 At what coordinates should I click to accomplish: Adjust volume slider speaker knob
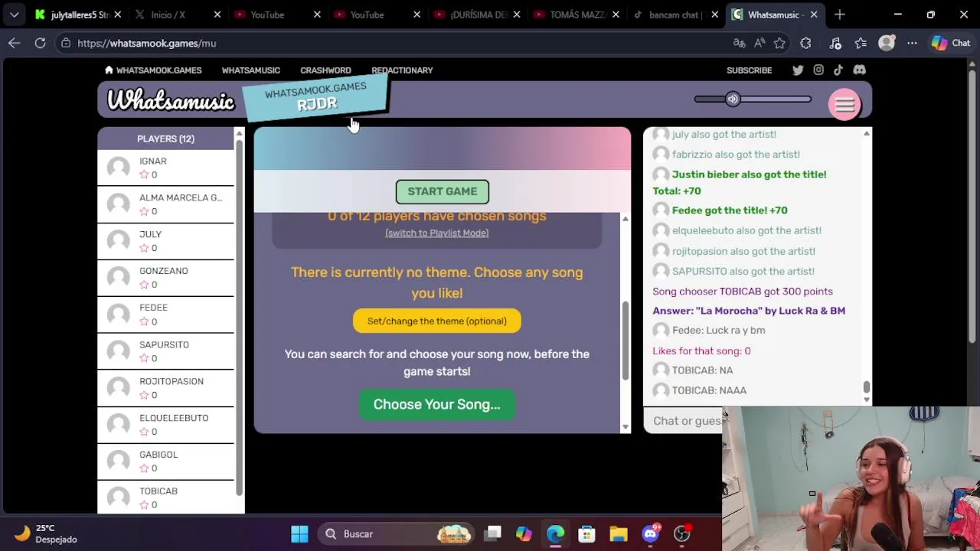tap(733, 99)
